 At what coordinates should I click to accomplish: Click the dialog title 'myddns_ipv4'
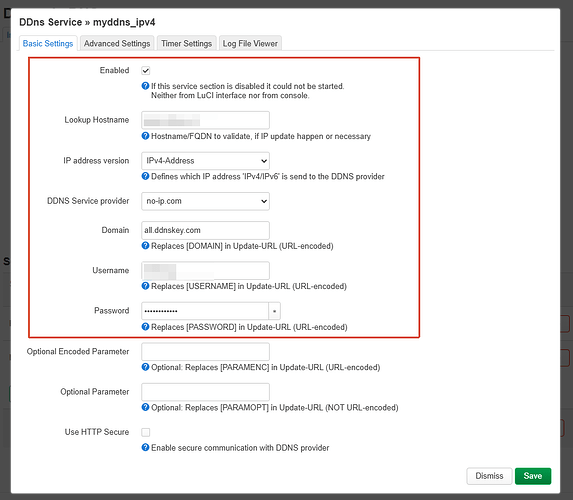click(x=124, y=22)
